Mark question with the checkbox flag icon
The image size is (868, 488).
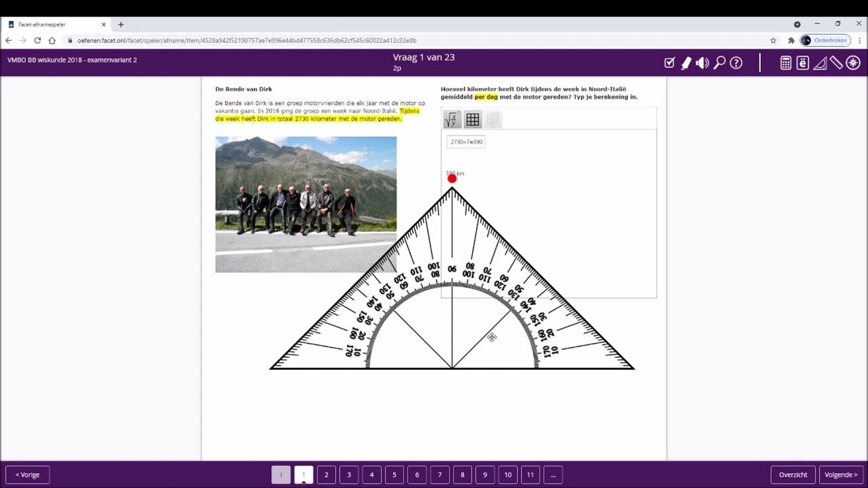[x=669, y=63]
